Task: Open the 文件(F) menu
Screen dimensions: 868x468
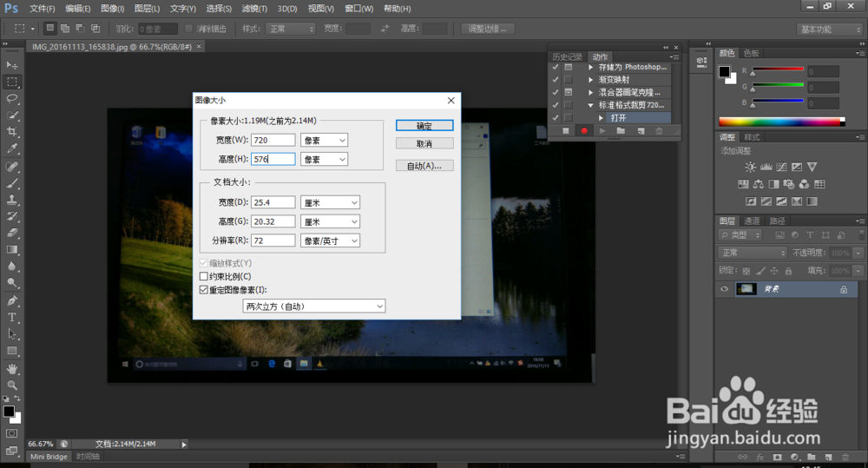Action: [x=42, y=9]
